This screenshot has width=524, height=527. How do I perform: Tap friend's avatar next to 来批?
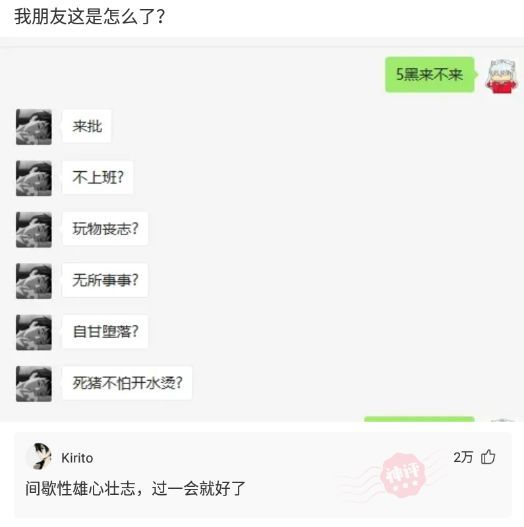34,127
